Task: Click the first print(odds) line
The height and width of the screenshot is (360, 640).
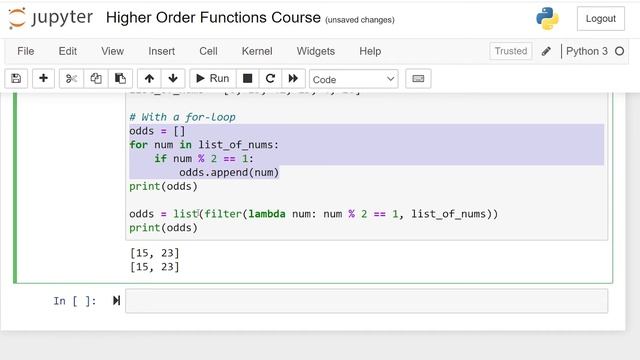Action: 163,187
